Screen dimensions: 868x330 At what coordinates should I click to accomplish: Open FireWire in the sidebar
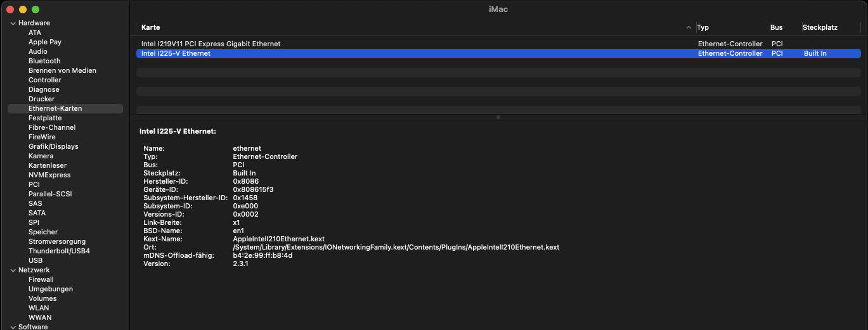click(42, 137)
